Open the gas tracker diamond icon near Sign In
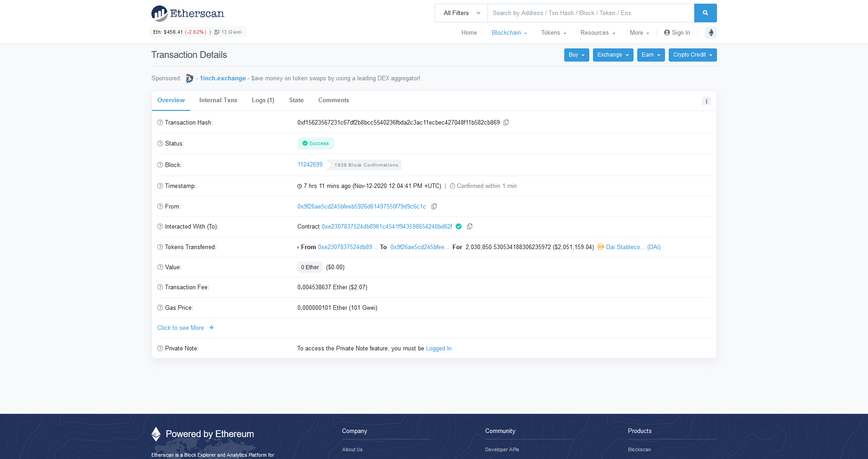868x459 pixels. pyautogui.click(x=711, y=32)
